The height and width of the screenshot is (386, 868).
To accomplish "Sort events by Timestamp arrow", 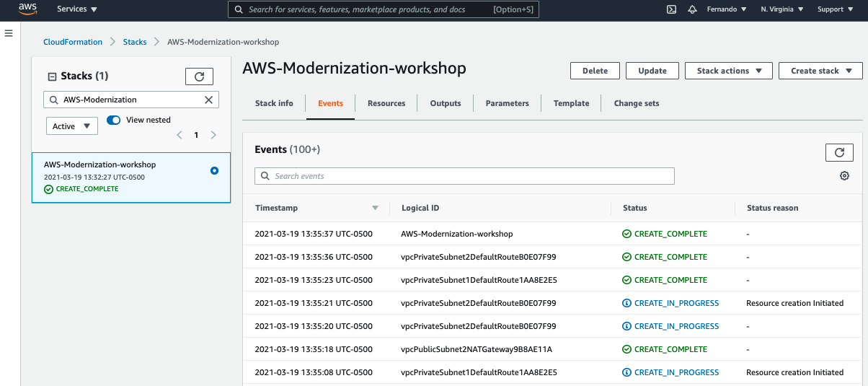I will (375, 208).
